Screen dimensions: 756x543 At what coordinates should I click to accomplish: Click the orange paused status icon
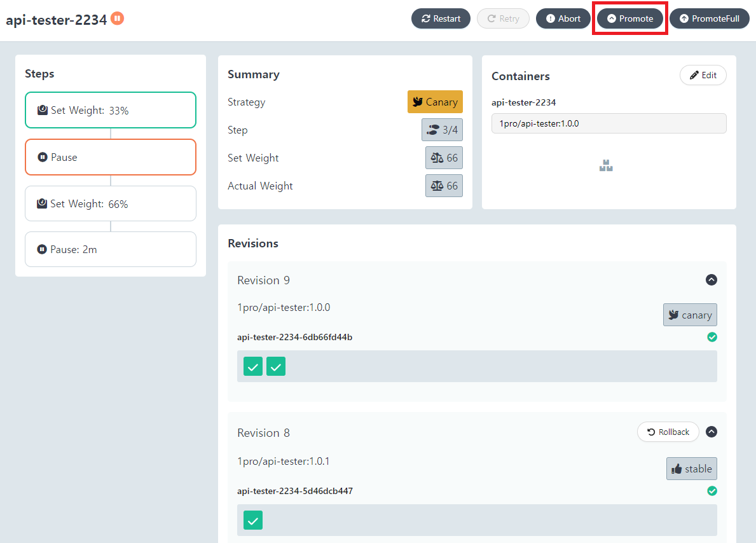117,18
